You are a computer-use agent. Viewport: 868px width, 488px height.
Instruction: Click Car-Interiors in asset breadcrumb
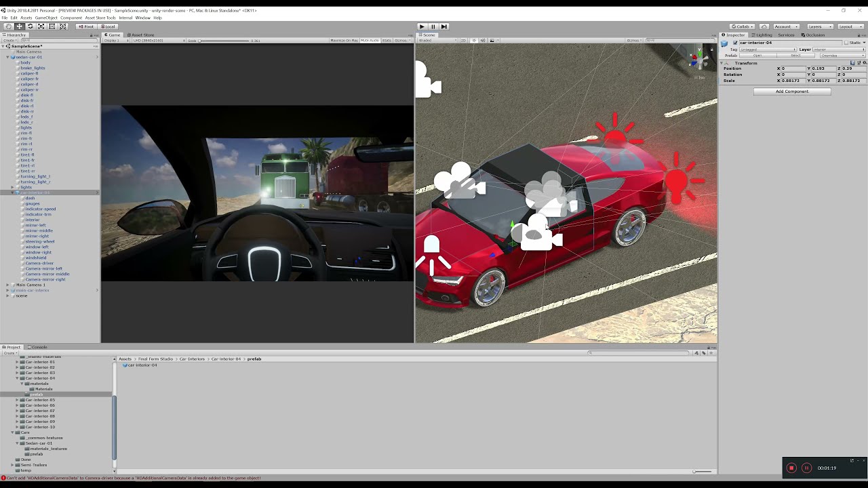192,359
